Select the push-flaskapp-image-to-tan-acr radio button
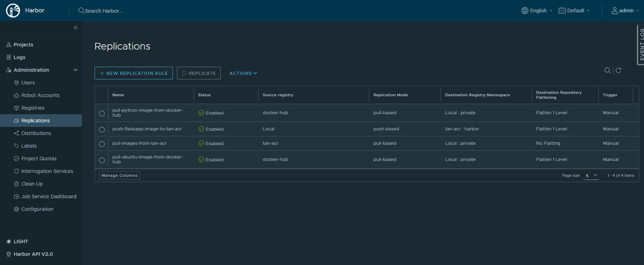Viewport: 644px width, 265px height. pyautogui.click(x=102, y=130)
